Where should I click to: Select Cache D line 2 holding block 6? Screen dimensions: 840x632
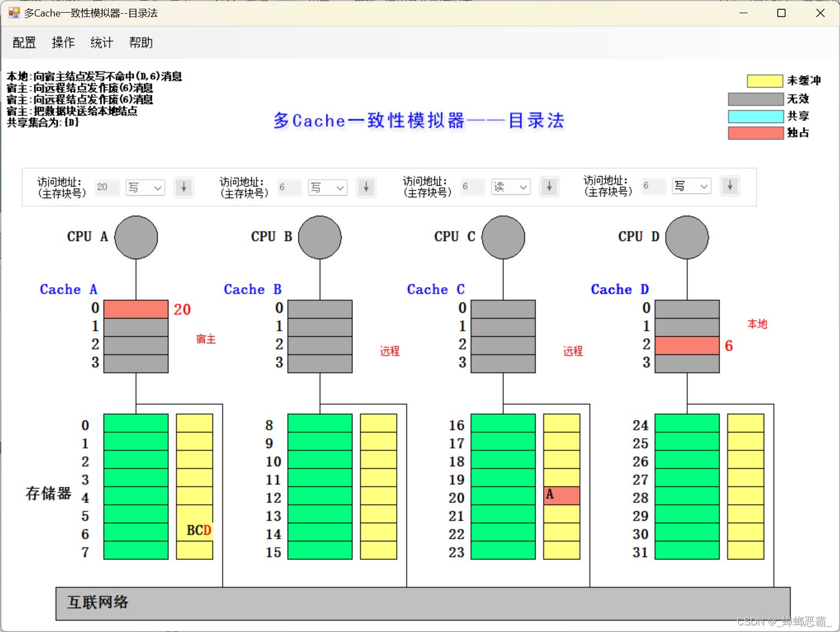coord(687,345)
